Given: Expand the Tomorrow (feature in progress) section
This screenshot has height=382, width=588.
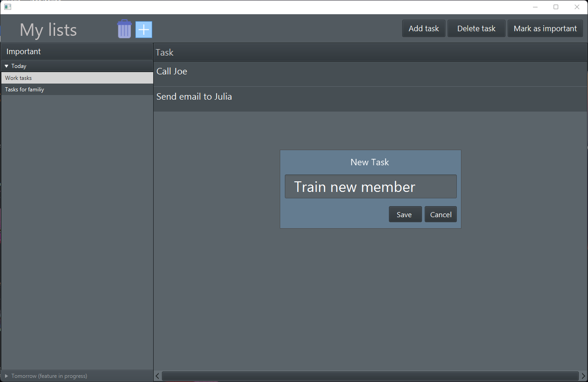Looking at the screenshot, I should pos(6,376).
